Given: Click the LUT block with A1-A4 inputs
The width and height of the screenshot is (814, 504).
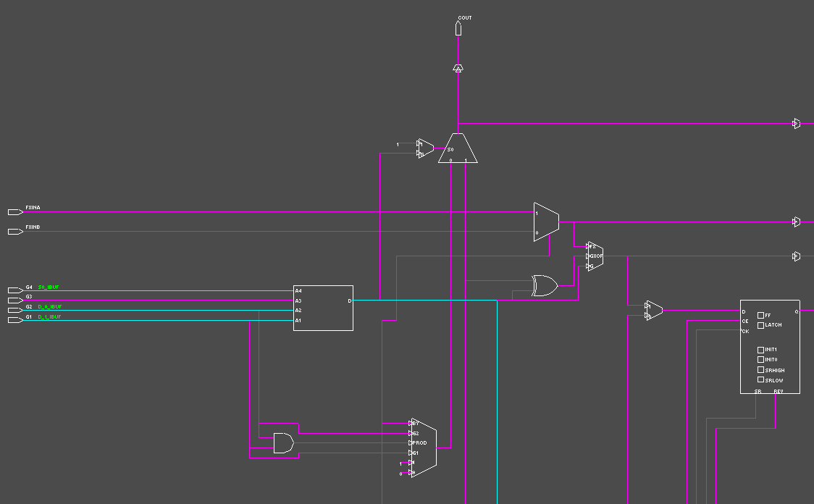Looking at the screenshot, I should [323, 308].
